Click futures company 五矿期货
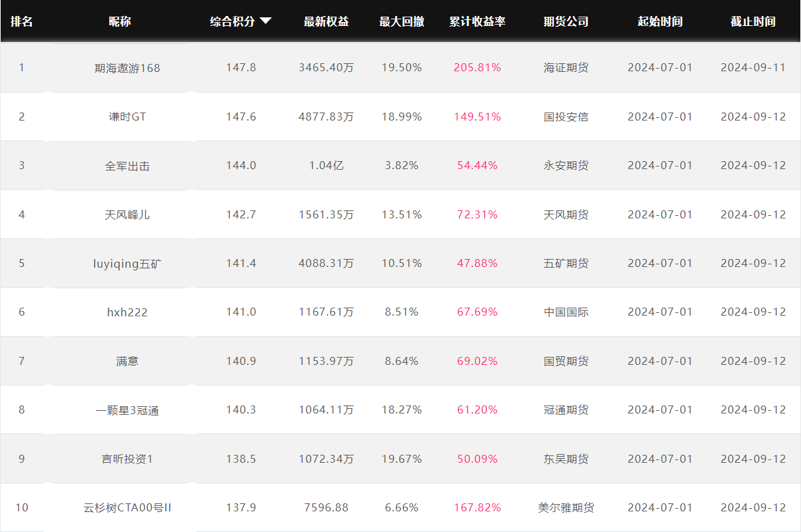Screen dimensions: 801x532 (x=566, y=263)
